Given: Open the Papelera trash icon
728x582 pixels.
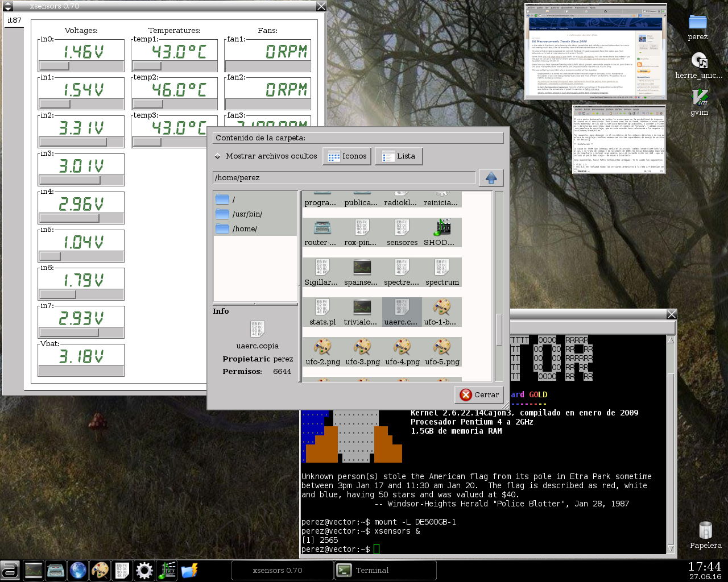Looking at the screenshot, I should click(x=705, y=535).
